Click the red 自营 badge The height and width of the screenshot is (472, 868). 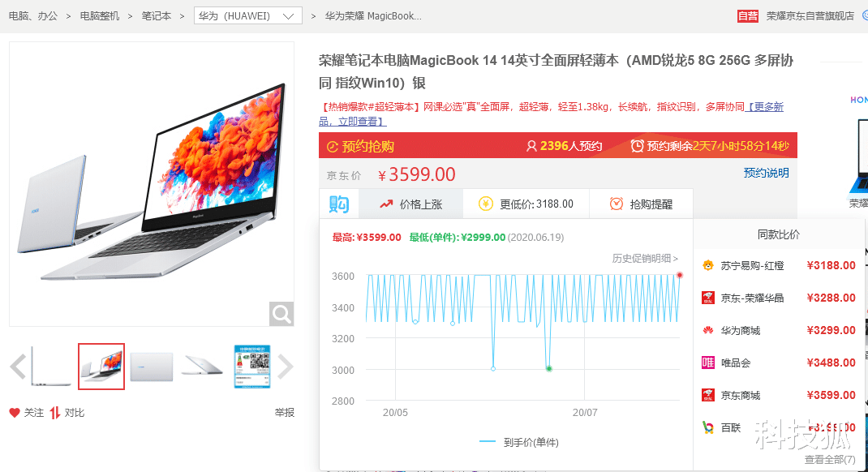tap(748, 16)
